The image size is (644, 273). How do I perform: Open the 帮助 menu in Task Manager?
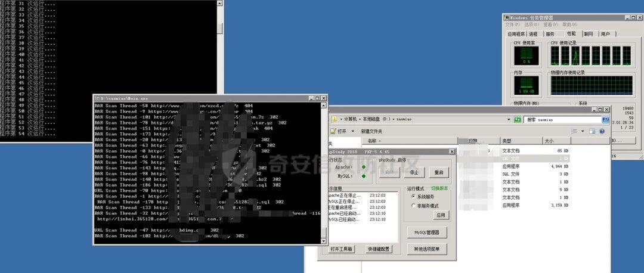tap(569, 24)
